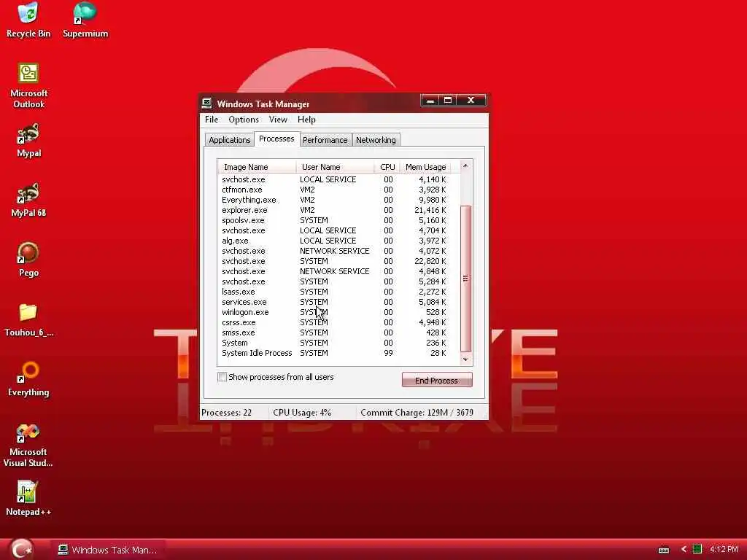Click Commit Charge status bar entry
This screenshot has width=747, height=560.
pyautogui.click(x=417, y=413)
